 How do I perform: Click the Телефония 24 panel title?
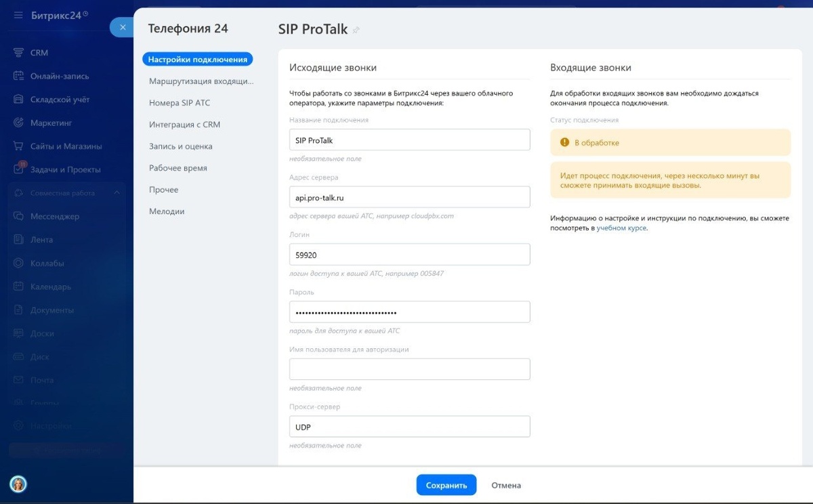188,28
